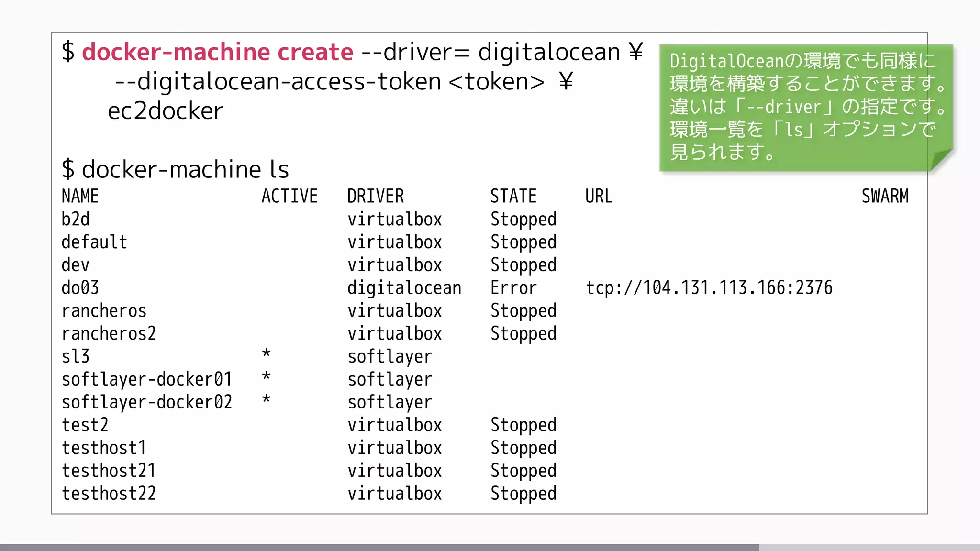Select the 'dev' machine name
The image size is (980, 551).
pos(76,265)
